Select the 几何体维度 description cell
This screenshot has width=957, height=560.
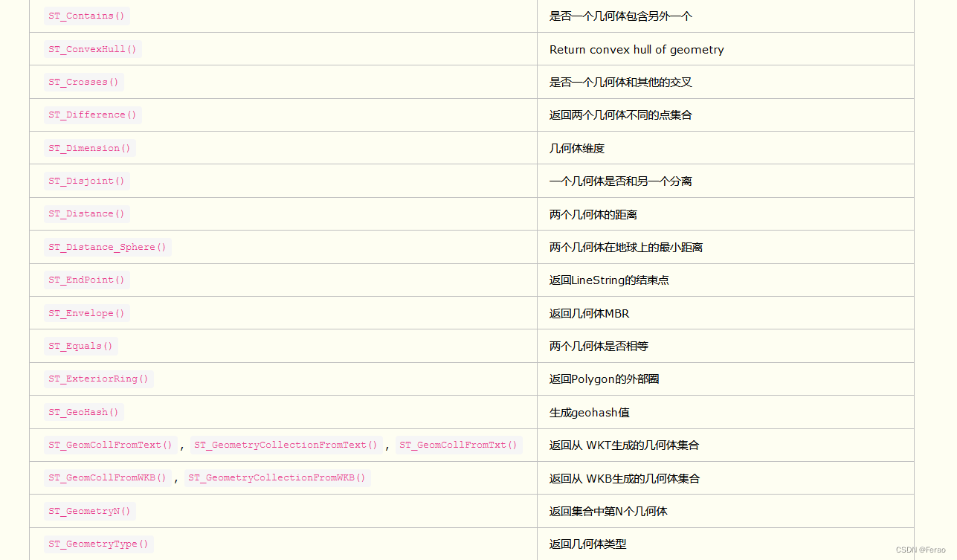click(x=577, y=148)
